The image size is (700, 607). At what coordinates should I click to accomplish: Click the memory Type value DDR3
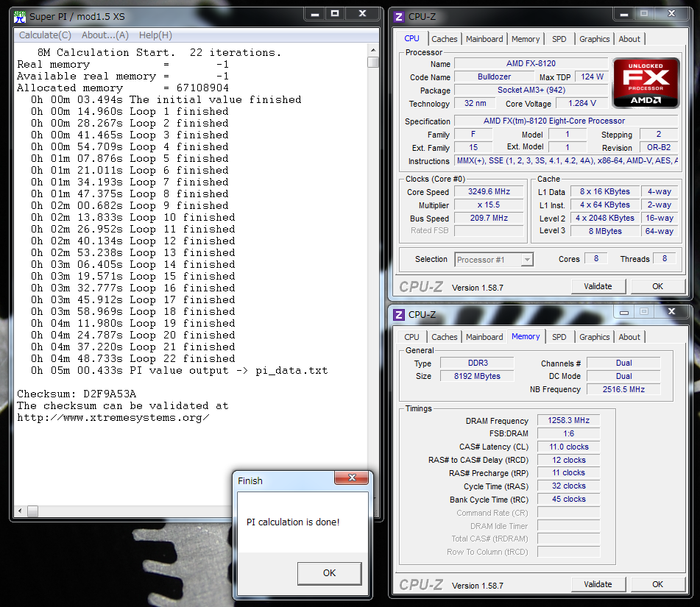point(478,363)
